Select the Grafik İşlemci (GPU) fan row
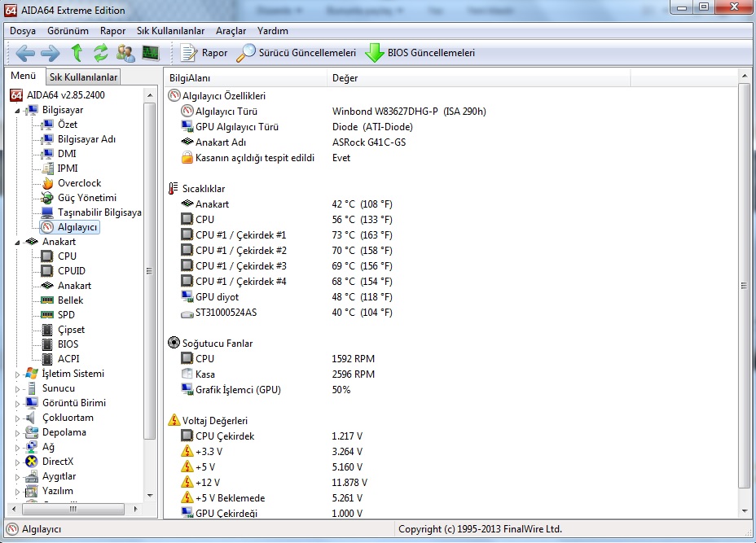The width and height of the screenshot is (756, 543). (x=266, y=389)
